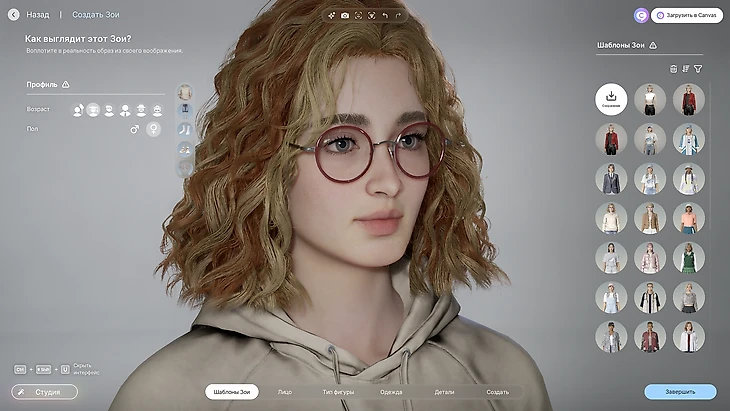Select the highlighted second age stage icon
Image resolution: width=730 pixels, height=411 pixels.
tap(93, 110)
